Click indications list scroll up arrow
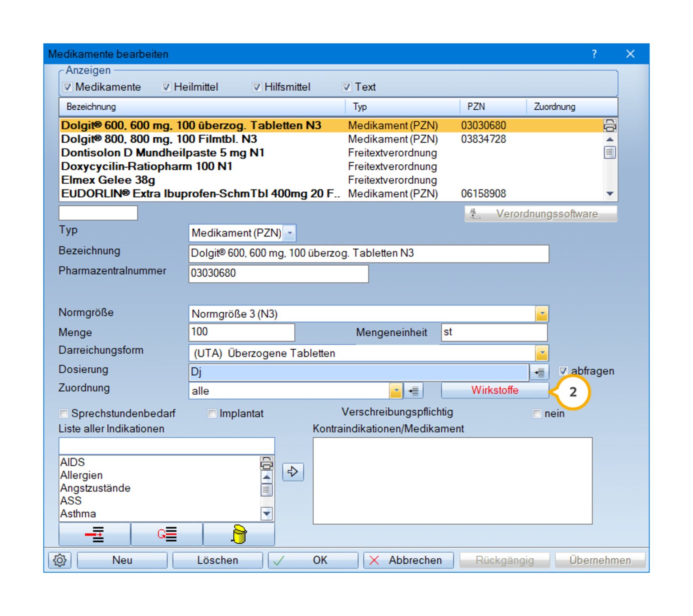The width and height of the screenshot is (693, 616). 267,477
